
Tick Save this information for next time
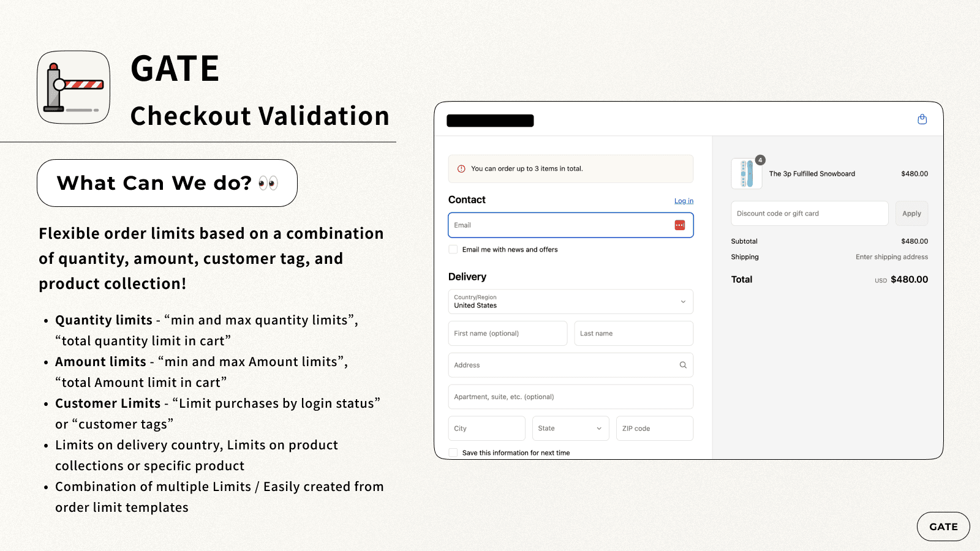tap(453, 452)
